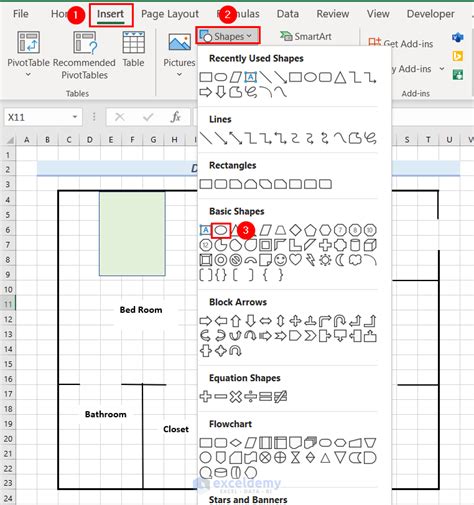The image size is (474, 505).
Task: Open the View tab
Action: click(x=378, y=14)
